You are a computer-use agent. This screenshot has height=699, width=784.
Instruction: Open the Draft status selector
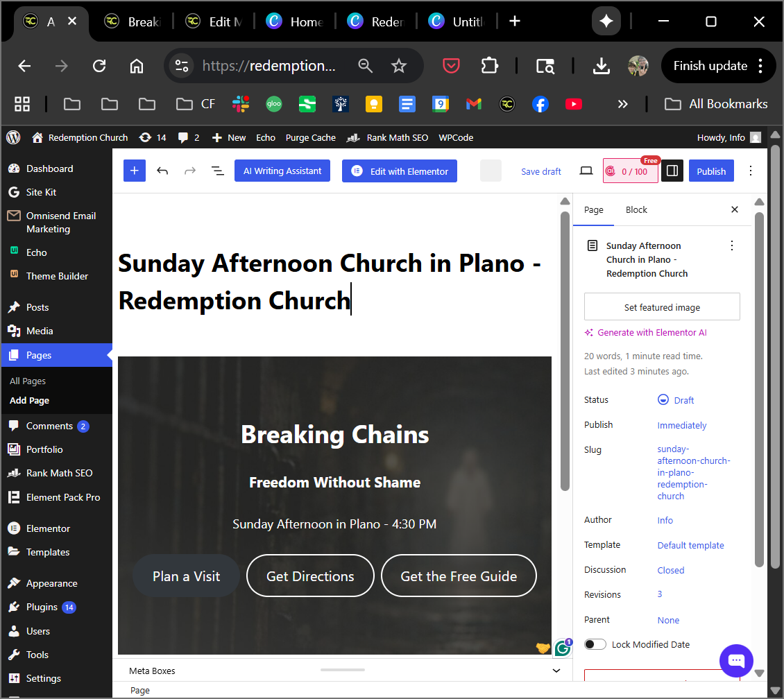(676, 400)
